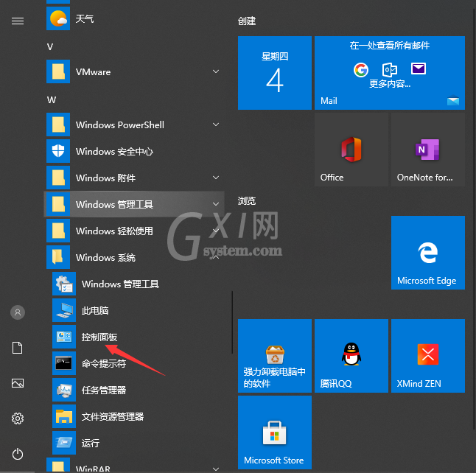Open Pictures from the sidebar image icon
Screen dimensions: 476x473
click(18, 383)
